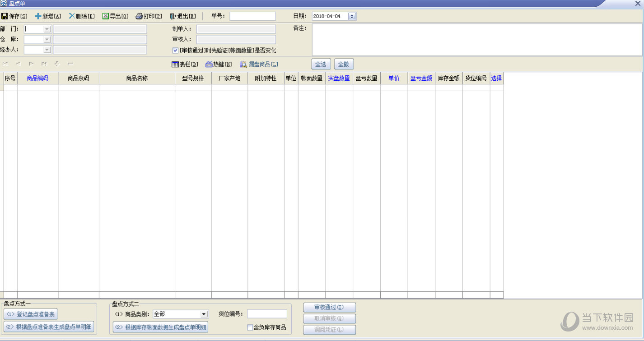Image resolution: width=644 pixels, height=341 pixels.
Task: Show the 热键 hotkeys list
Action: tap(219, 65)
